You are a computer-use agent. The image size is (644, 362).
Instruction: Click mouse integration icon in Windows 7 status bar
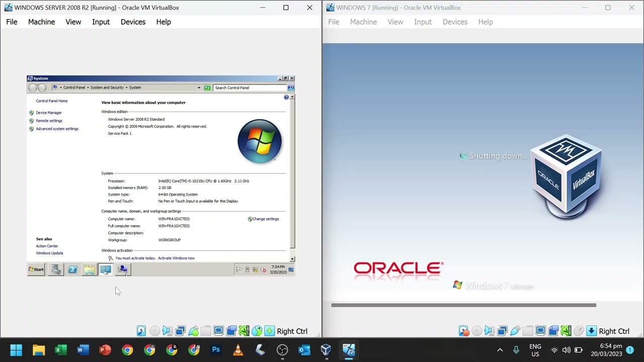(x=579, y=331)
